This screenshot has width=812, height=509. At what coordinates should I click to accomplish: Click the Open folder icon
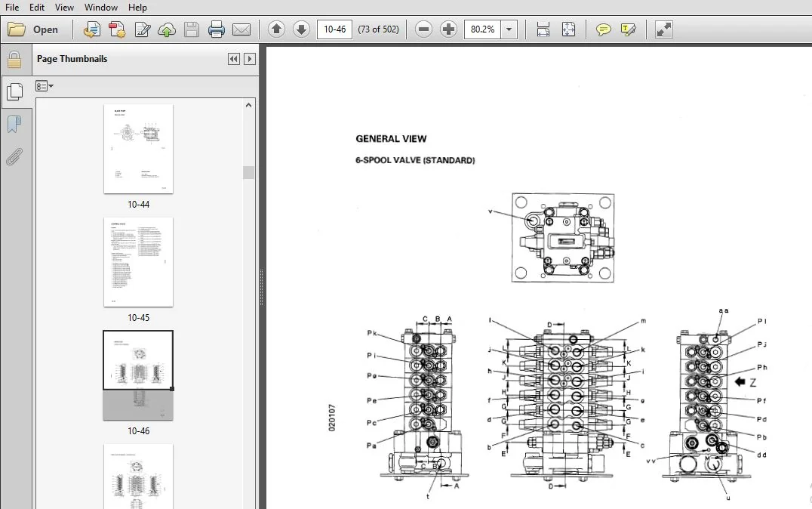point(17,29)
